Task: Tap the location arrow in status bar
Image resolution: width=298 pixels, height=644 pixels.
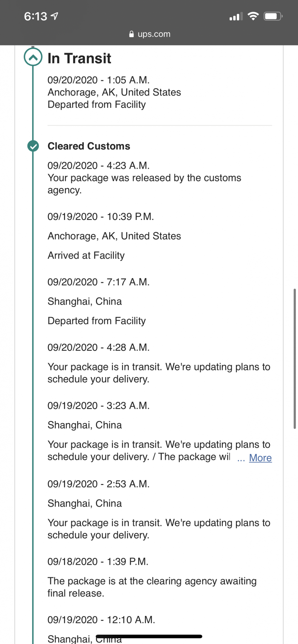Action: pos(55,16)
